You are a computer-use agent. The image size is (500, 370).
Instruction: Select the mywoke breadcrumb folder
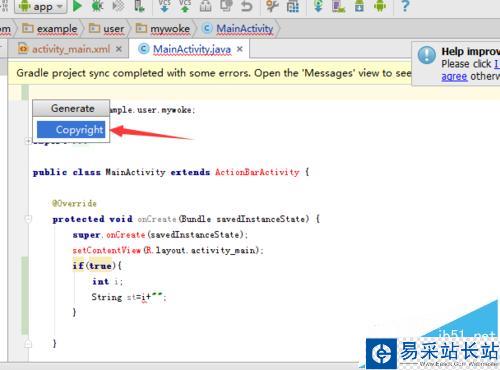click(163, 29)
